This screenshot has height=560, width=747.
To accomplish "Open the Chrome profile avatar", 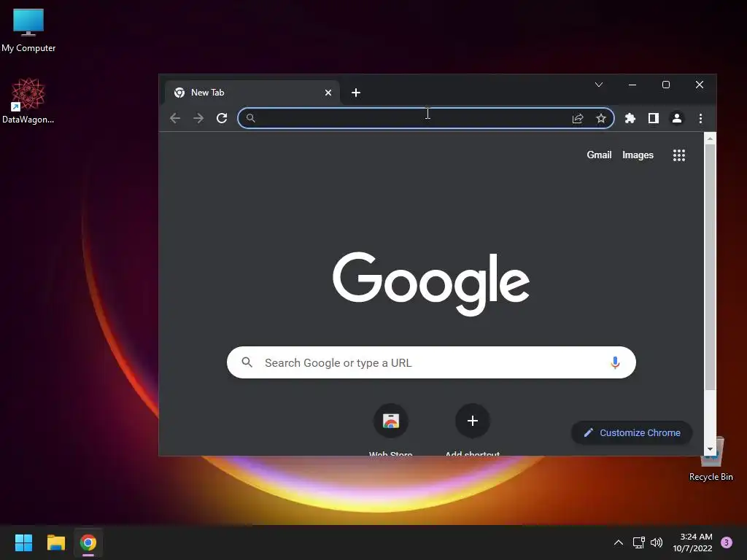I will [676, 118].
